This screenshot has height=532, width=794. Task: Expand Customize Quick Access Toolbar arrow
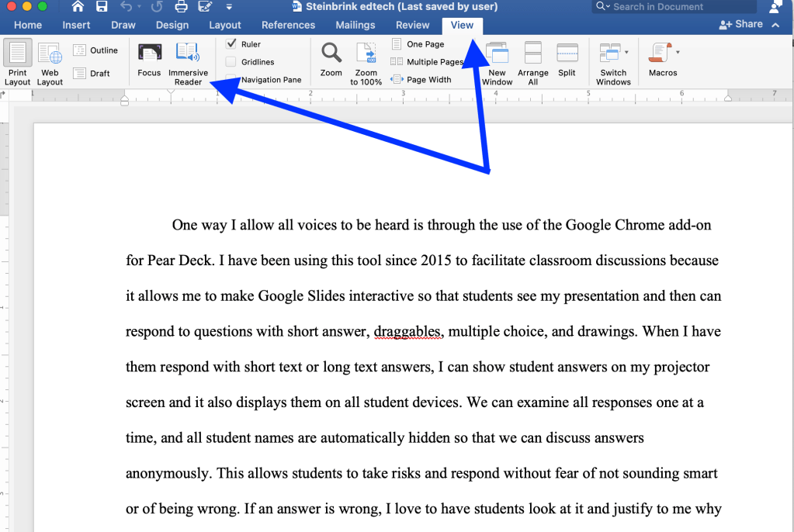pyautogui.click(x=229, y=8)
